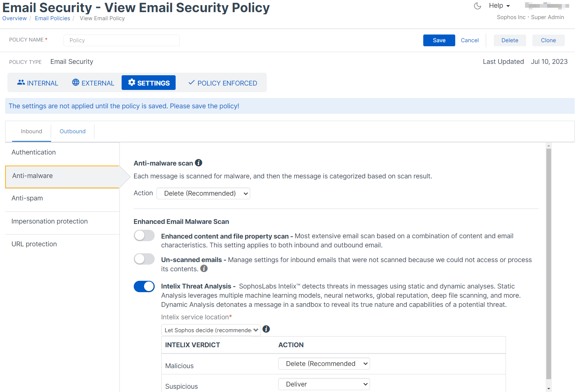Click the External globe icon
575x392 pixels.
pyautogui.click(x=76, y=83)
